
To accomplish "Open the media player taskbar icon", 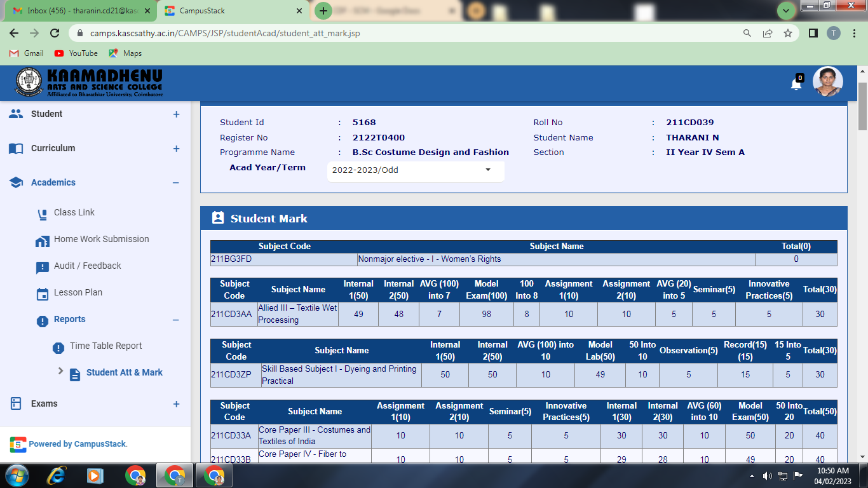I will [x=95, y=475].
